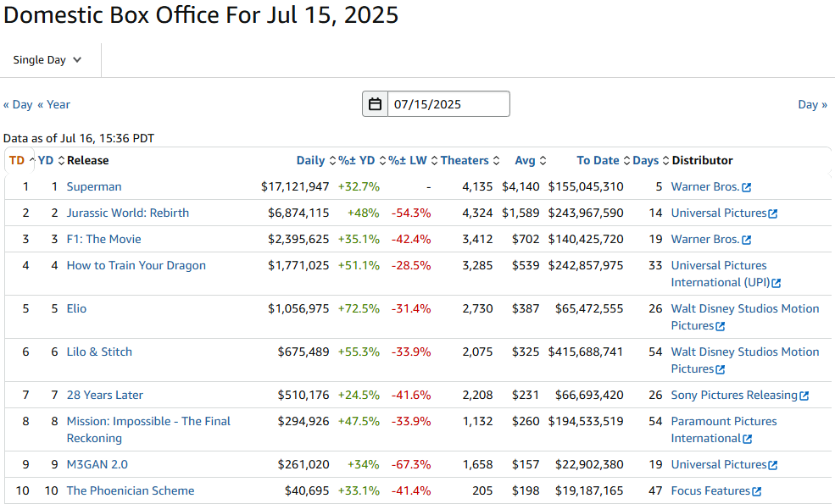Select Superman's daily gross $17,121,947

coord(295,187)
